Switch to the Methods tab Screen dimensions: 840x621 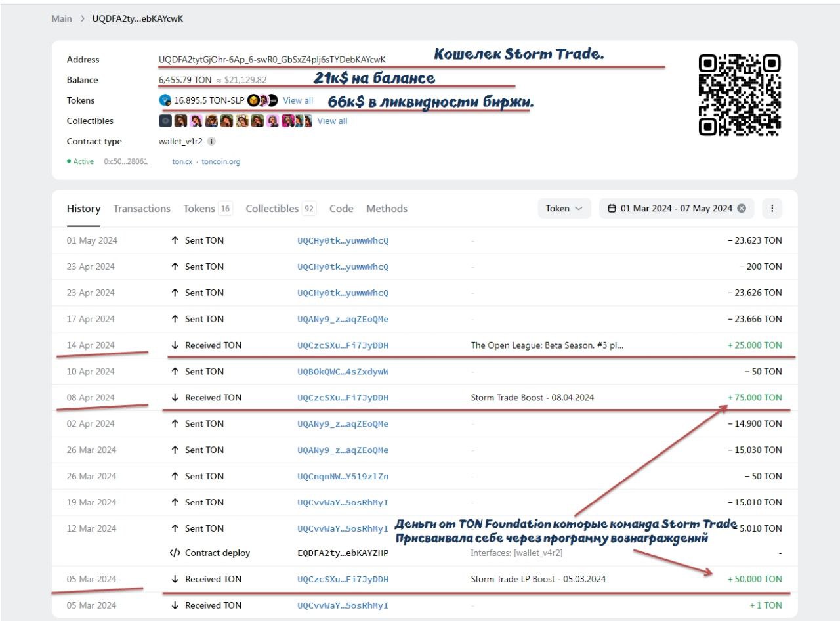point(387,209)
